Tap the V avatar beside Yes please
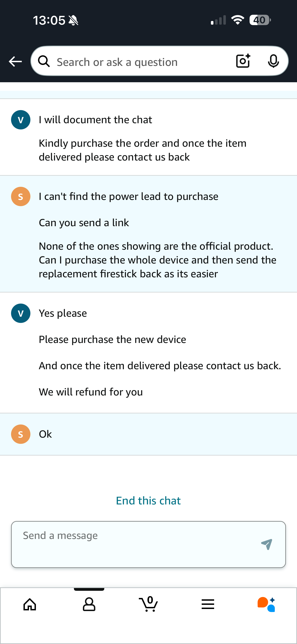Screen dimensions: 297x644 click(x=21, y=313)
